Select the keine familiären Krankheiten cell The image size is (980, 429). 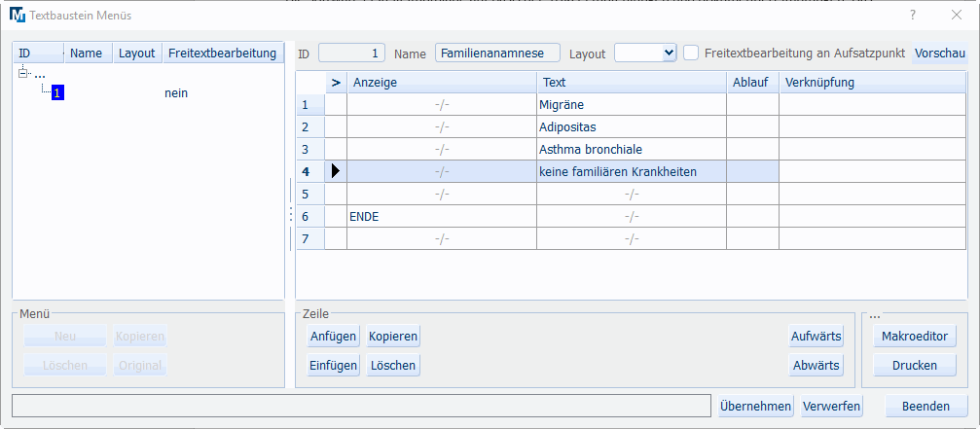(632, 172)
